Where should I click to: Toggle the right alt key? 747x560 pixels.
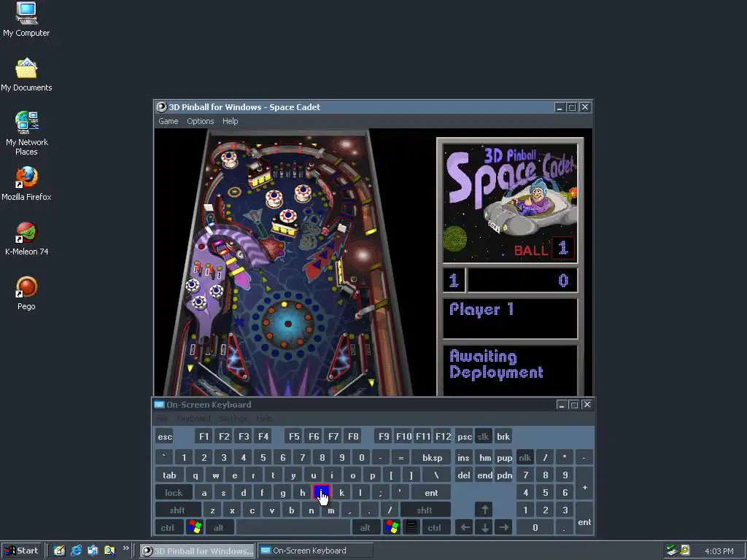click(x=365, y=528)
